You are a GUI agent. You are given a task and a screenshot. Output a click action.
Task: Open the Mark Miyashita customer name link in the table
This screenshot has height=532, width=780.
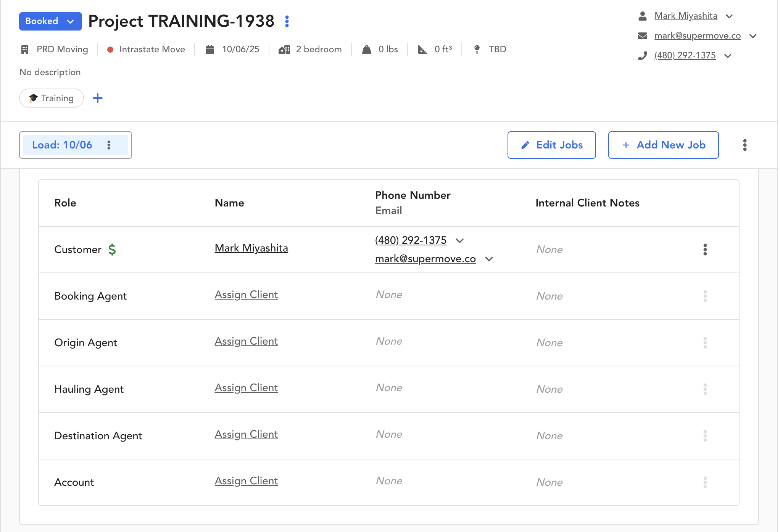(251, 248)
